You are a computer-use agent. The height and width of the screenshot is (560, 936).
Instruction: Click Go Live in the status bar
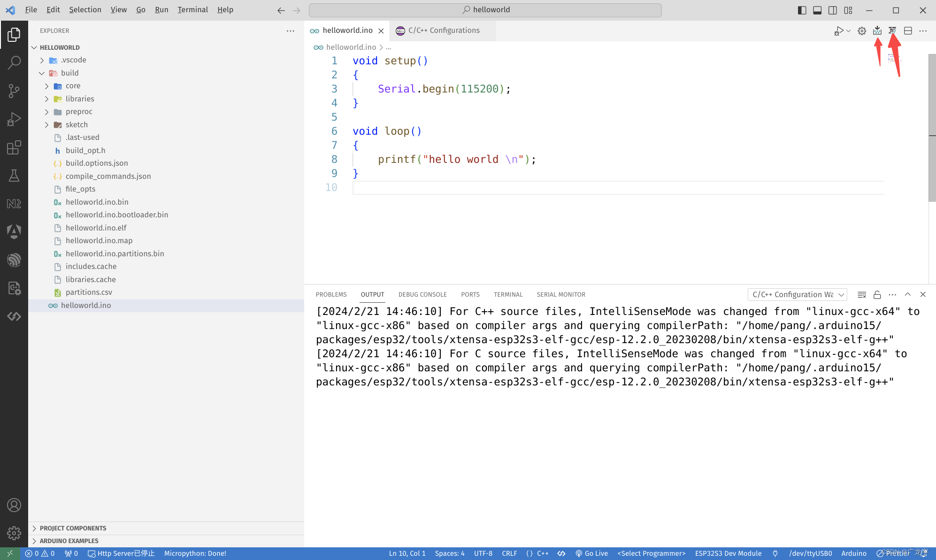pos(592,553)
